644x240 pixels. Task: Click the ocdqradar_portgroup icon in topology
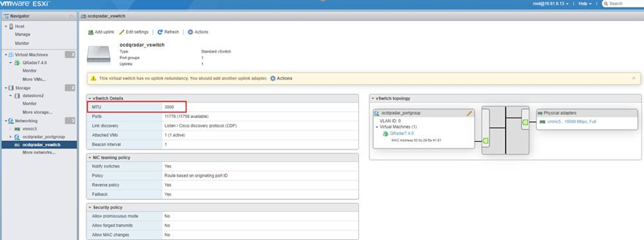tap(377, 113)
